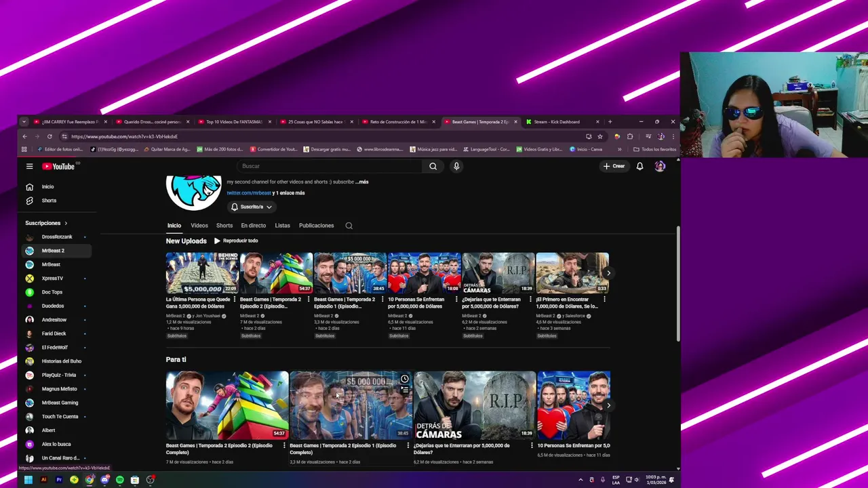The image size is (868, 488).
Task: Open twitter.com/mrbeast link
Action: (248, 193)
